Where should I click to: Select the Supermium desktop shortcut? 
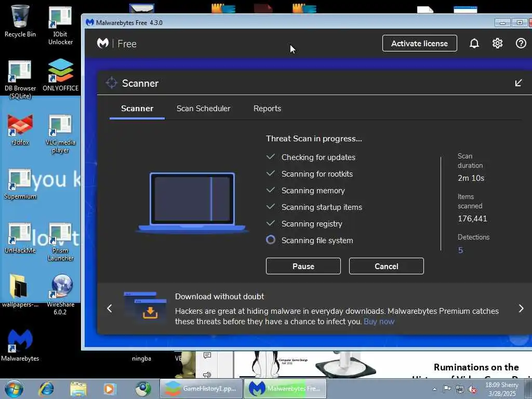coord(20,184)
